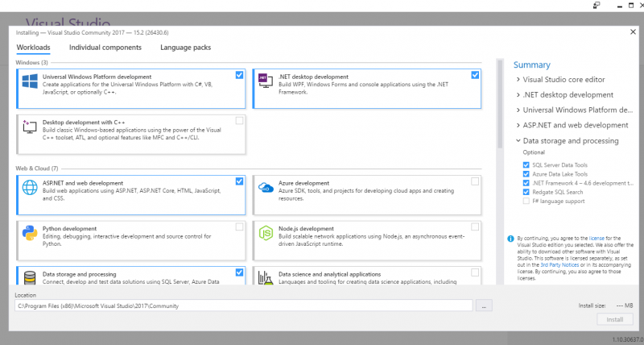Click the ASP.NET globe icon
The height and width of the screenshot is (345, 644).
point(30,188)
